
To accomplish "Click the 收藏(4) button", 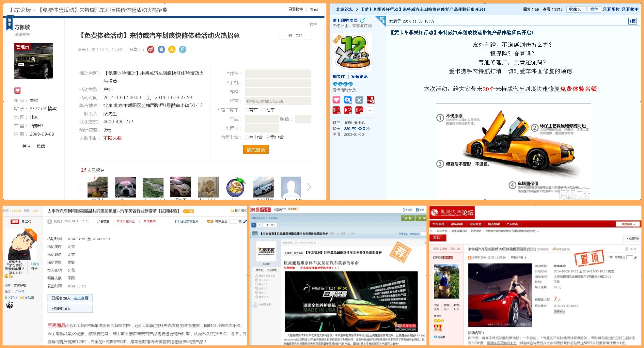I will pyautogui.click(x=575, y=9).
